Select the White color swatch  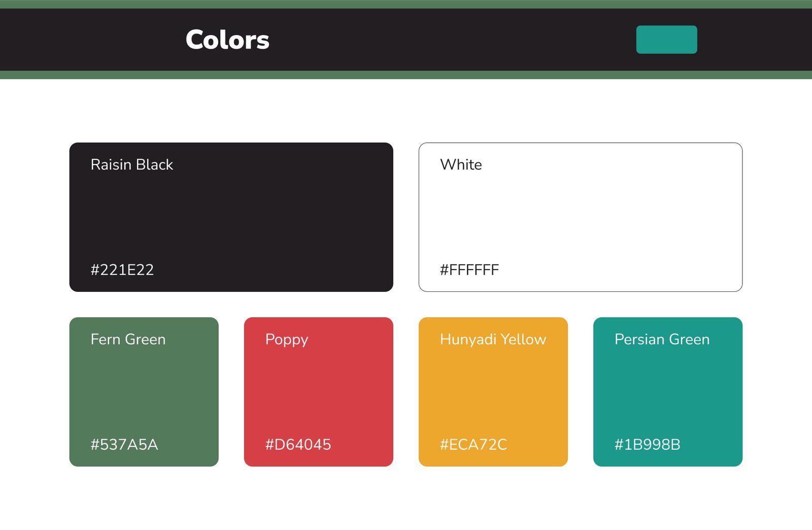click(x=580, y=217)
